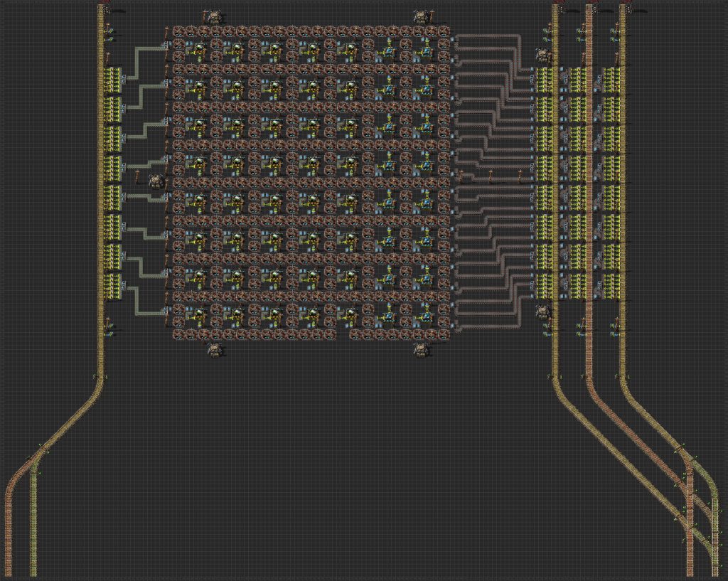Click the beacon left of the bottom-row gap

(330, 334)
